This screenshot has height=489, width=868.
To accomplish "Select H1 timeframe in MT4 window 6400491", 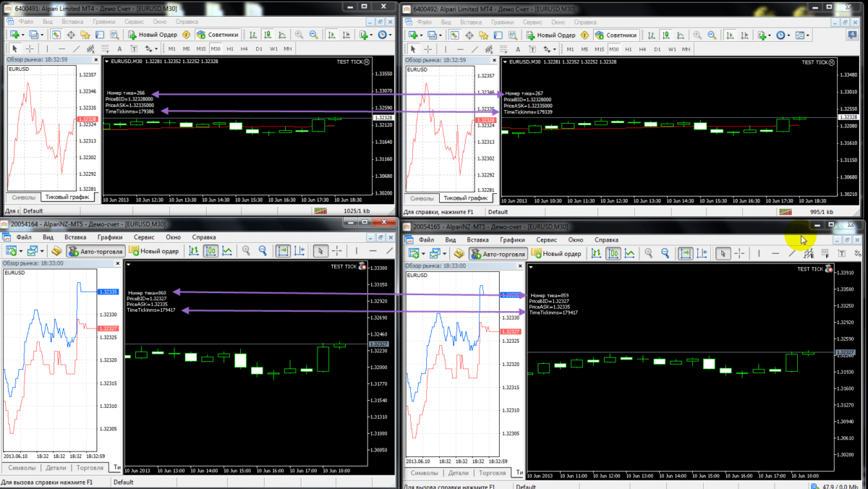I will pyautogui.click(x=229, y=48).
